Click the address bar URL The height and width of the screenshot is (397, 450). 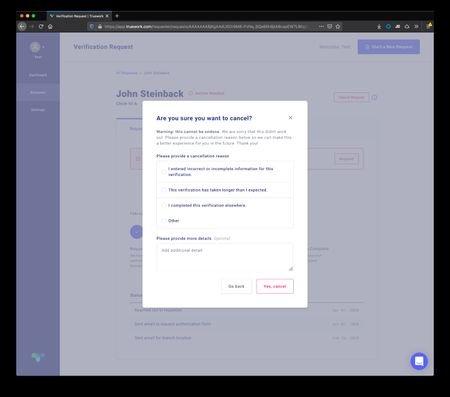click(x=205, y=26)
